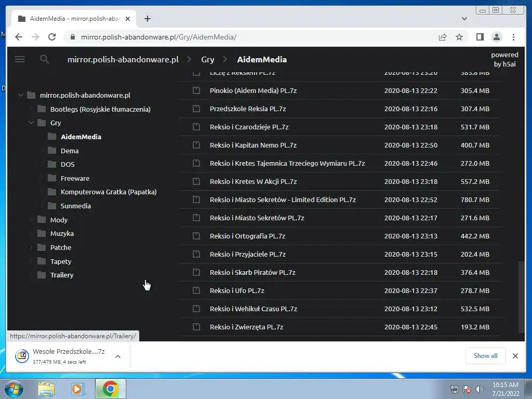Open the h5ai sidebar hamburger menu

tap(20, 59)
